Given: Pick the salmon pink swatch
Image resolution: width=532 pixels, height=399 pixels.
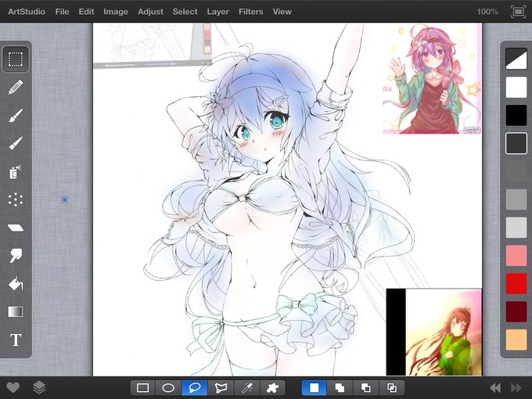Looking at the screenshot, I should pos(516,256).
